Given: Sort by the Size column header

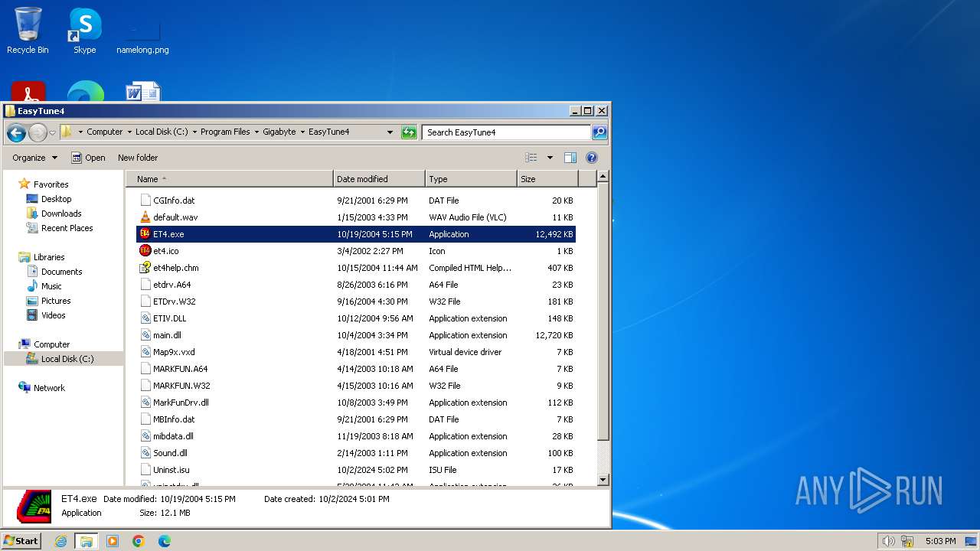Looking at the screenshot, I should [547, 179].
